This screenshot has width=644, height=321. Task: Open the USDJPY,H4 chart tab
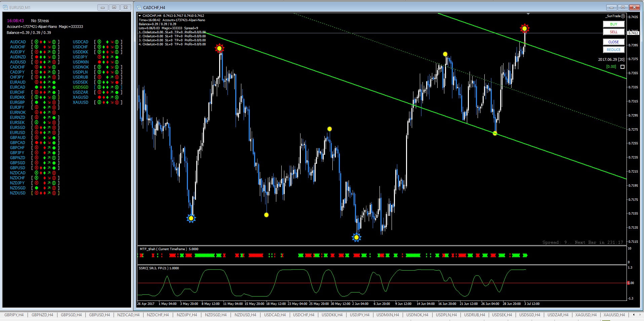359,315
